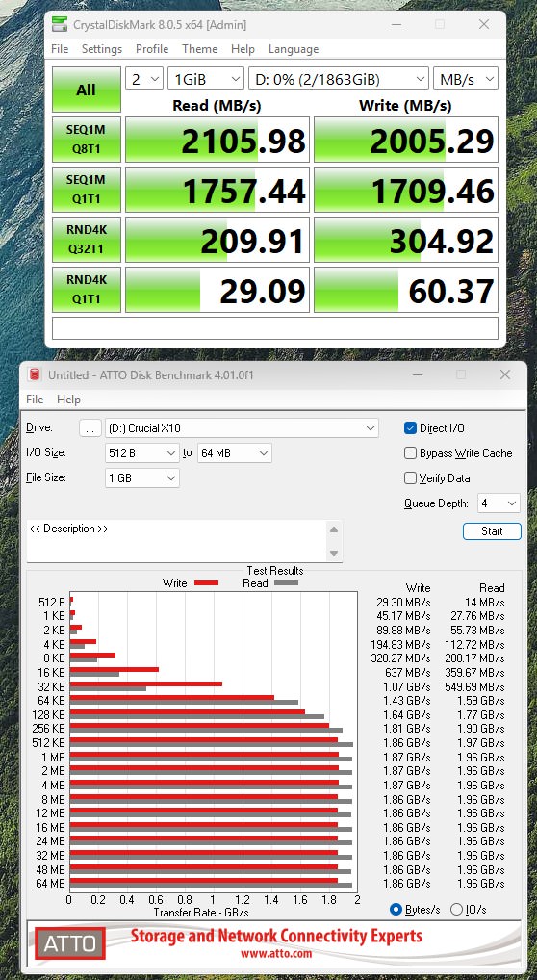Click the 512 KB read result 1.97 GB/s

click(x=481, y=742)
